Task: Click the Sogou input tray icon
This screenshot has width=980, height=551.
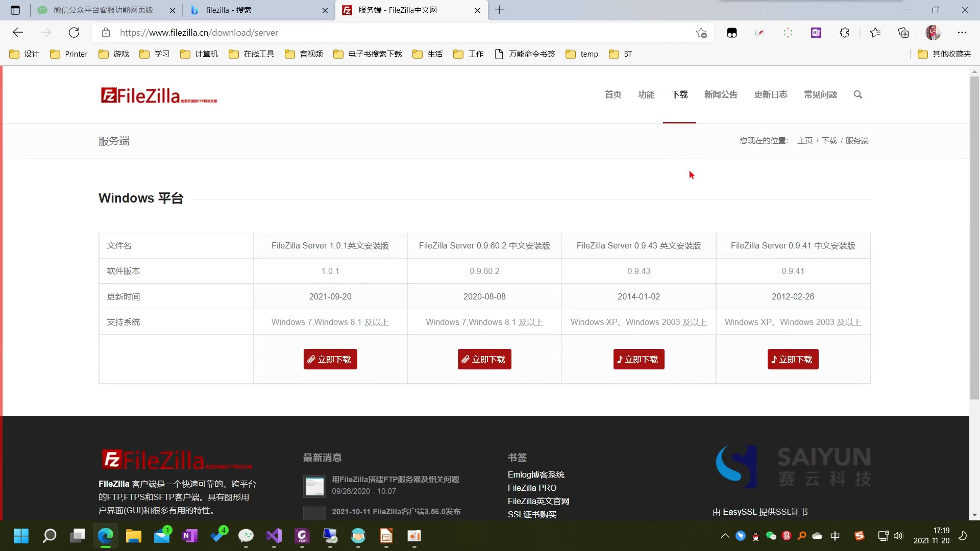Action: [860, 536]
